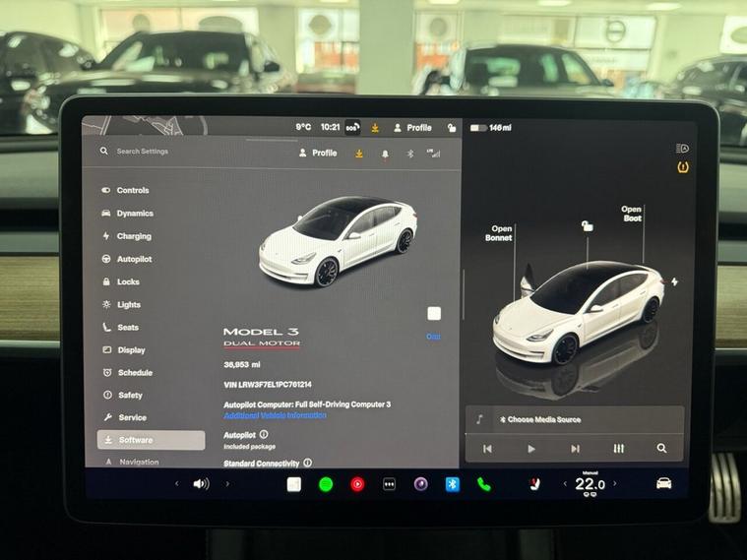Open the Autopilot settings menu
The image size is (747, 560).
[x=134, y=259]
